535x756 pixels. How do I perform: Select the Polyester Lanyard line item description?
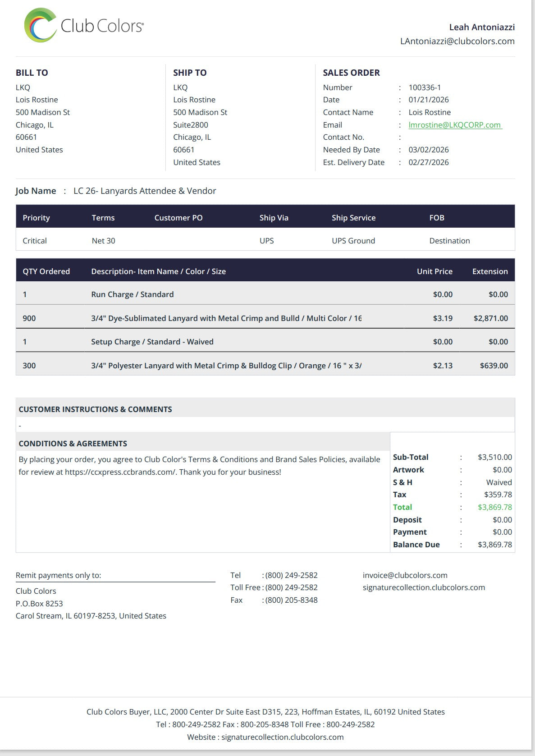(x=226, y=366)
